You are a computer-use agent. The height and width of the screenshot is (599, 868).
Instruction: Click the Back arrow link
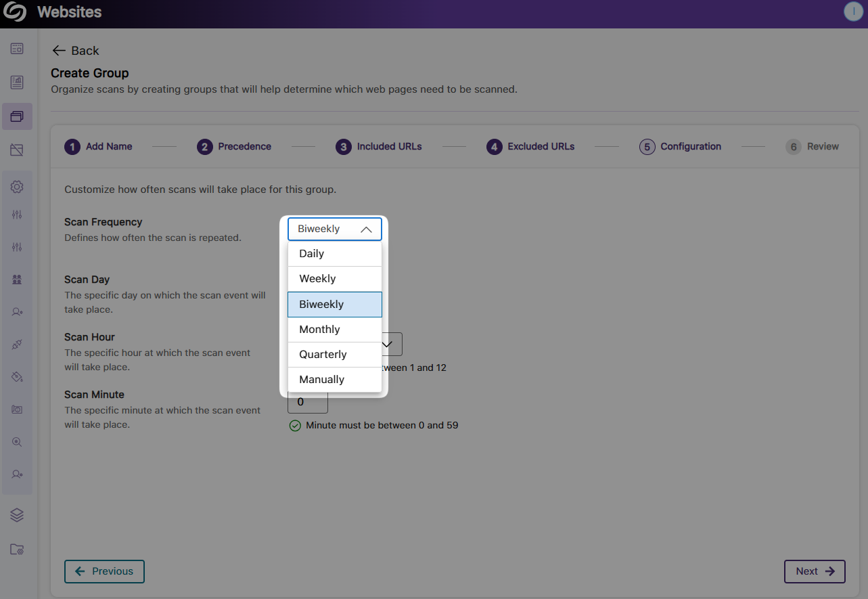click(75, 51)
